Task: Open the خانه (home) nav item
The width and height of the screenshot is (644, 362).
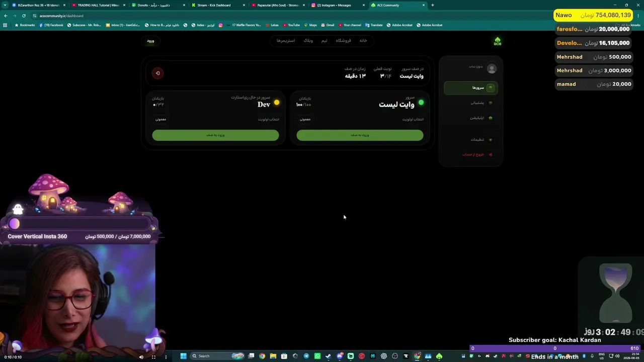Action: coord(363,41)
